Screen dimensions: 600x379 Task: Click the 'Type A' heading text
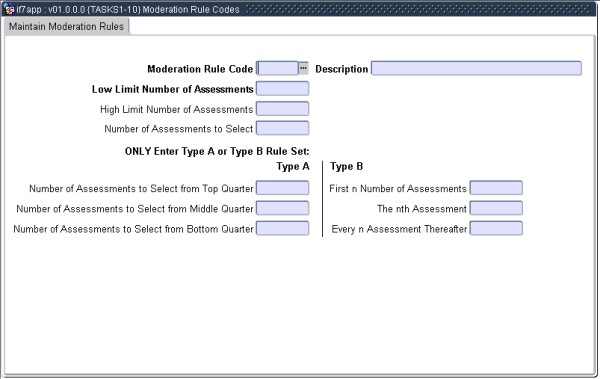click(x=293, y=167)
